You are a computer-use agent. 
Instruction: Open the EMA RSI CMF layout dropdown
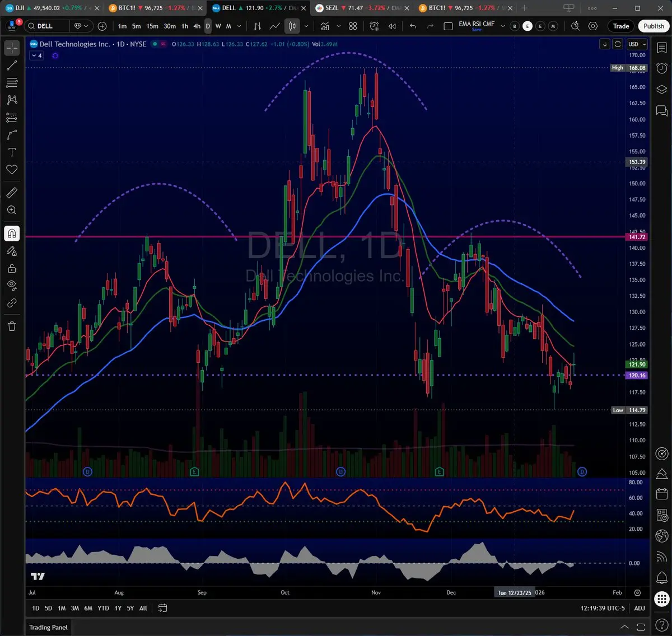[x=502, y=26]
